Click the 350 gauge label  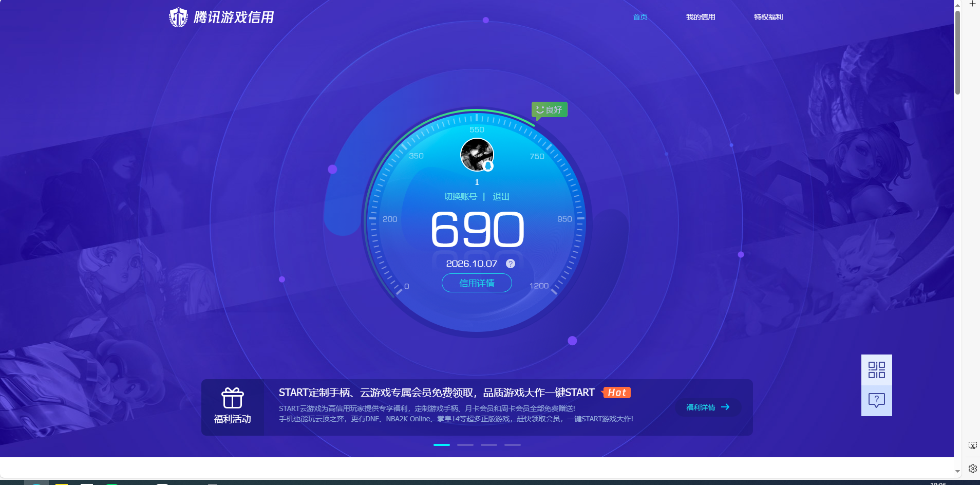tap(416, 156)
